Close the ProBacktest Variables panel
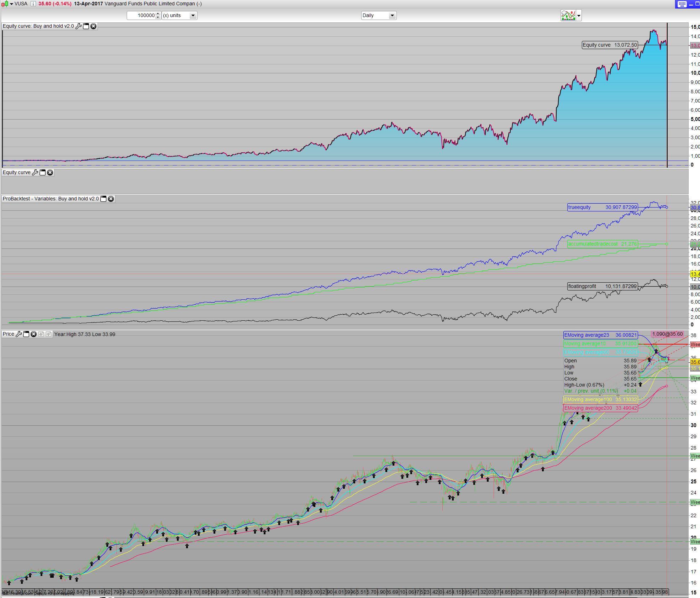 (111, 199)
